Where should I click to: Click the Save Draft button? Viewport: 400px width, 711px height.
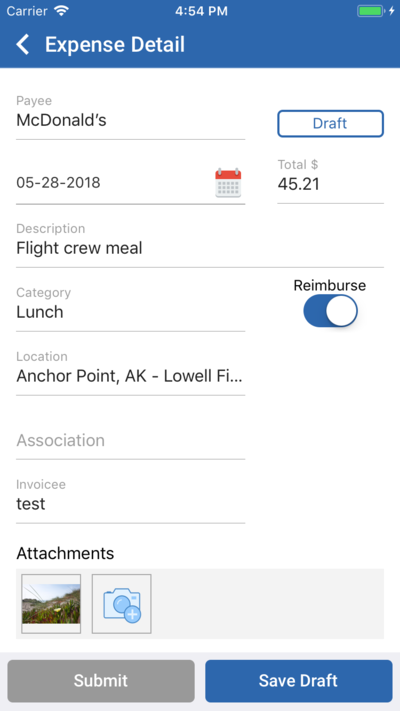click(x=298, y=681)
